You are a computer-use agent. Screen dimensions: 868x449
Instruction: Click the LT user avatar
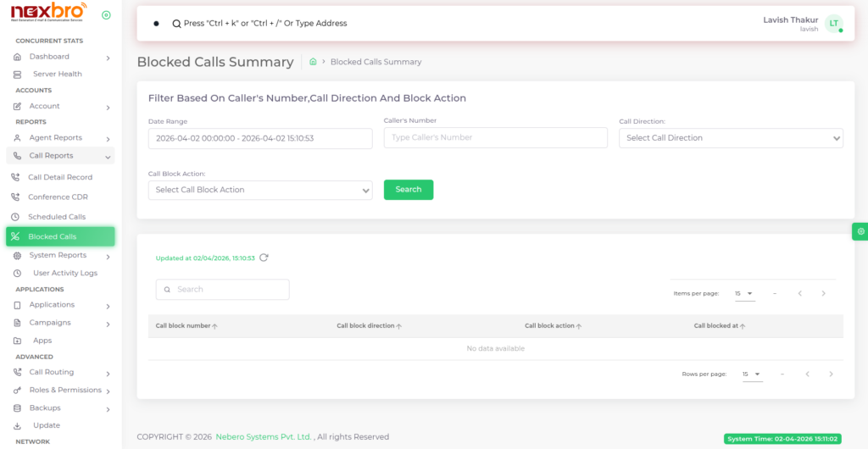pyautogui.click(x=833, y=24)
